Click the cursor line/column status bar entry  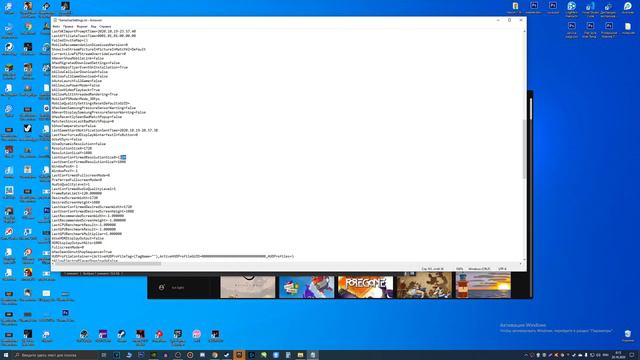pos(432,269)
